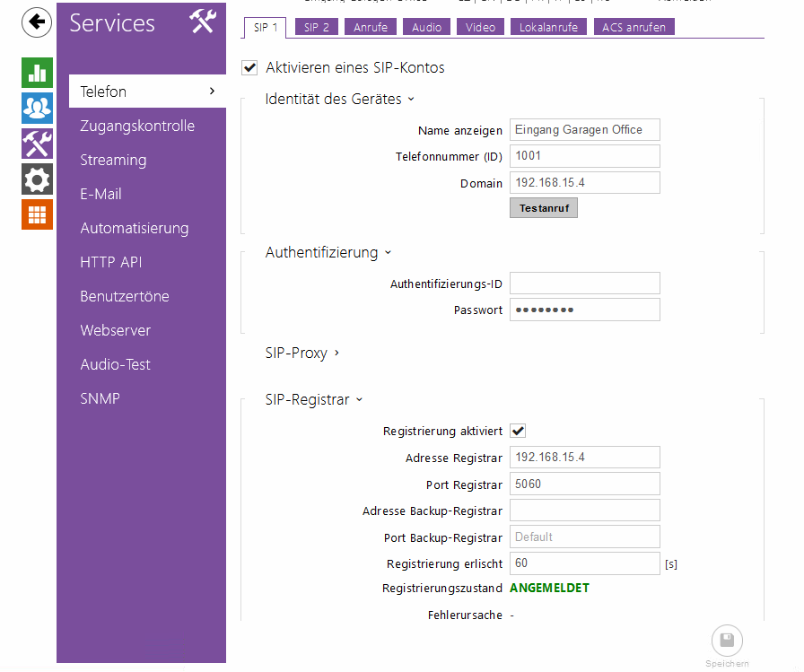804x672 pixels.
Task: Open the Audio tab
Action: tap(426, 27)
